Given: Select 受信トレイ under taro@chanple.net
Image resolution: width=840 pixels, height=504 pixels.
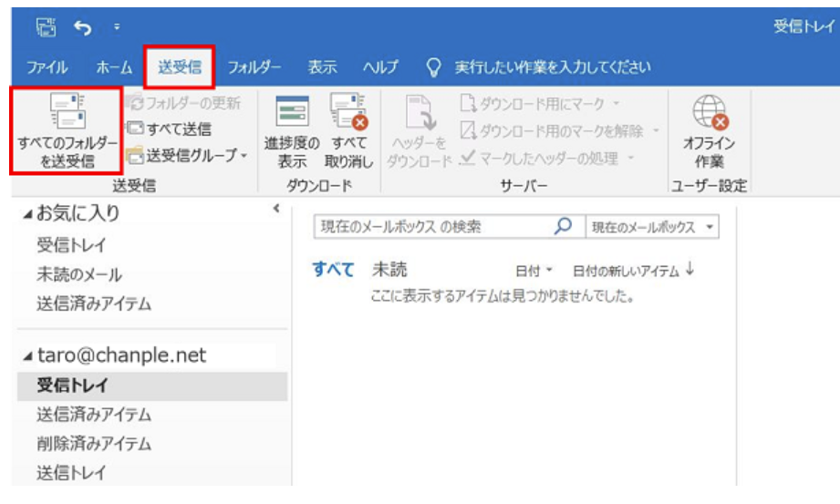Looking at the screenshot, I should pyautogui.click(x=152, y=386).
